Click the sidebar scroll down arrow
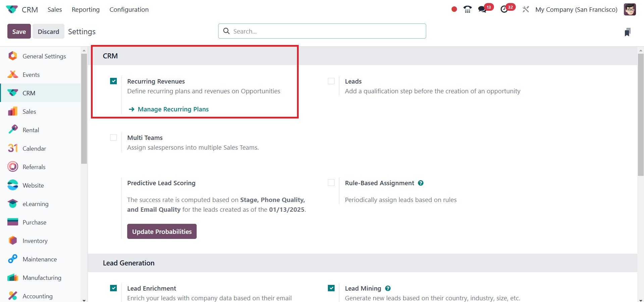644x302 pixels. point(84,300)
